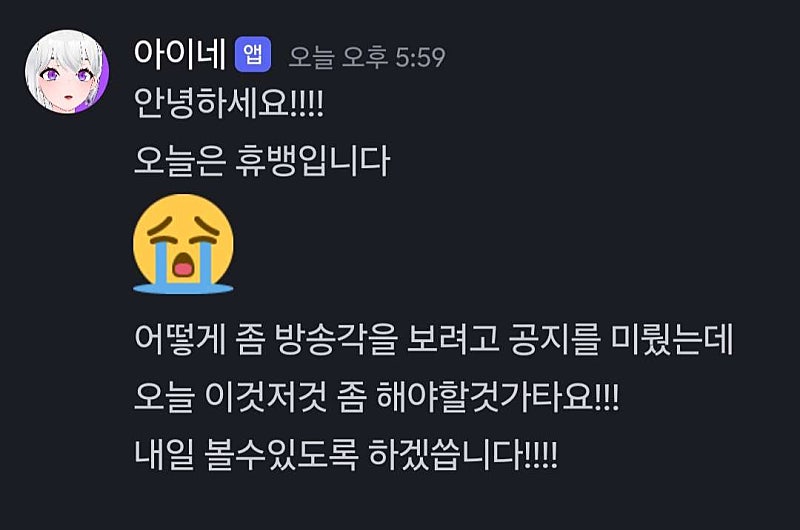
Task: Click the blue 앱 badge
Action: pos(253,55)
